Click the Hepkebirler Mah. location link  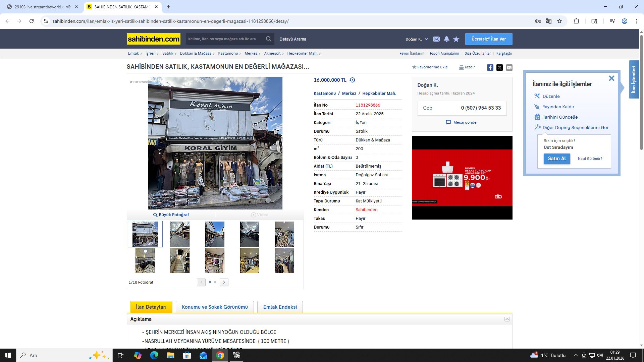pyautogui.click(x=379, y=94)
